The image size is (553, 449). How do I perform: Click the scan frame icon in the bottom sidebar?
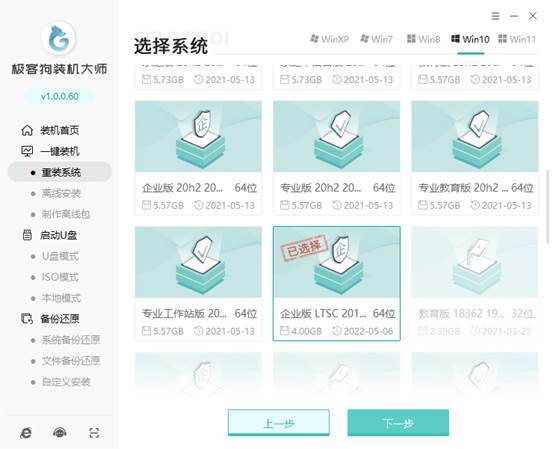[94, 432]
